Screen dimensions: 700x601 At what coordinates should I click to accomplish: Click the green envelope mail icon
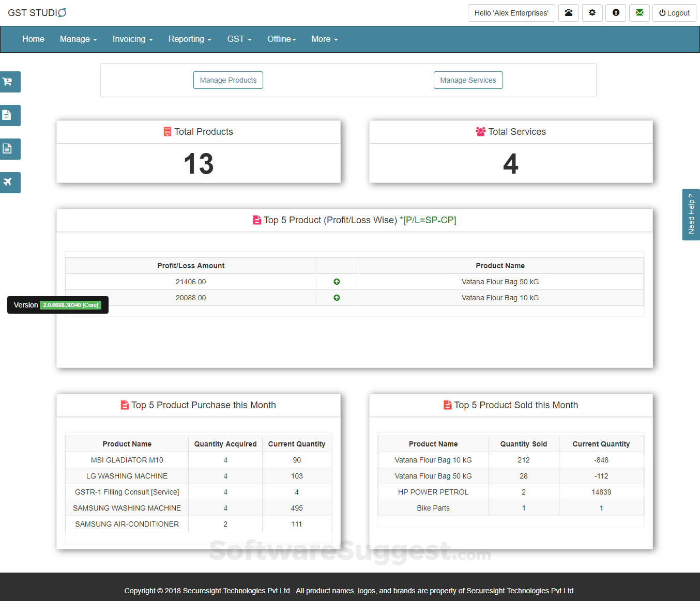point(640,13)
